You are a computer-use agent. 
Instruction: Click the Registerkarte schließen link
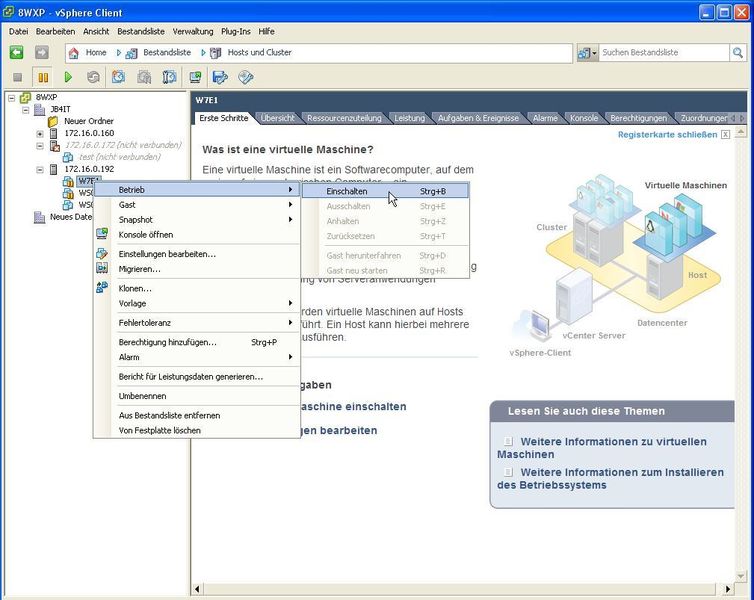[x=667, y=134]
